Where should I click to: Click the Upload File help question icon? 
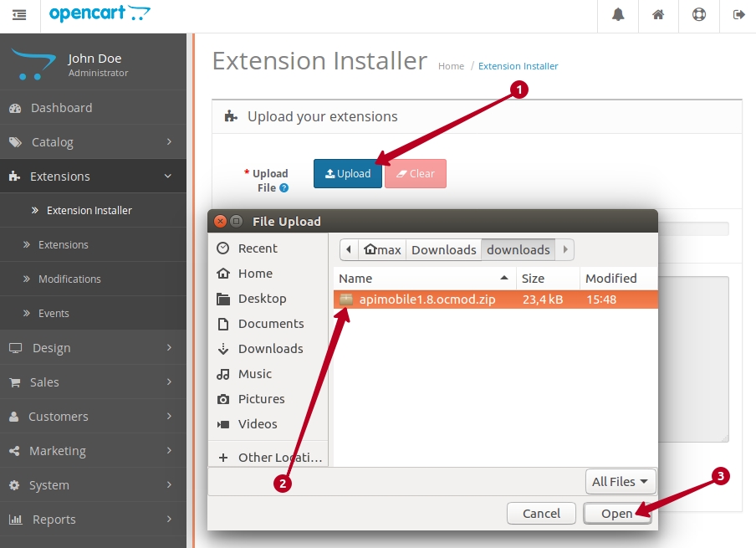tap(284, 188)
